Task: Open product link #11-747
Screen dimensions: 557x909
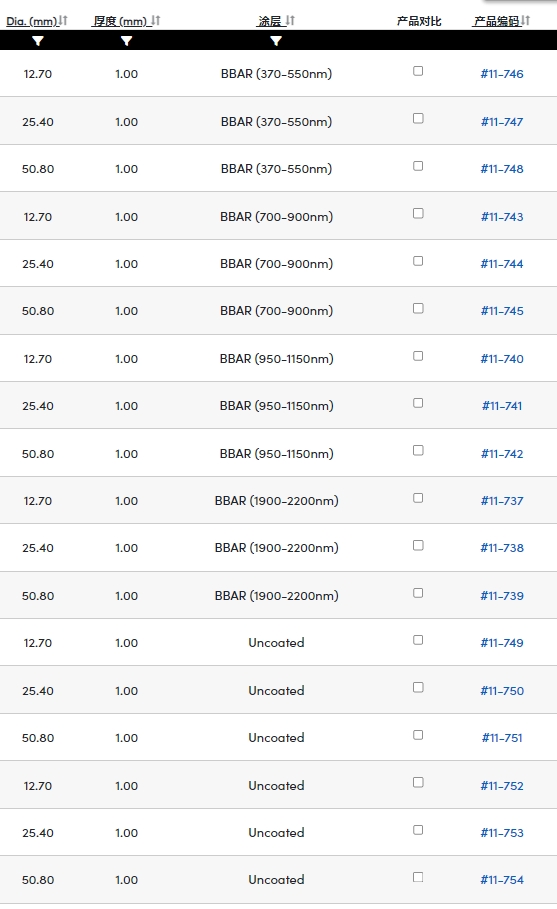Action: pyautogui.click(x=502, y=122)
